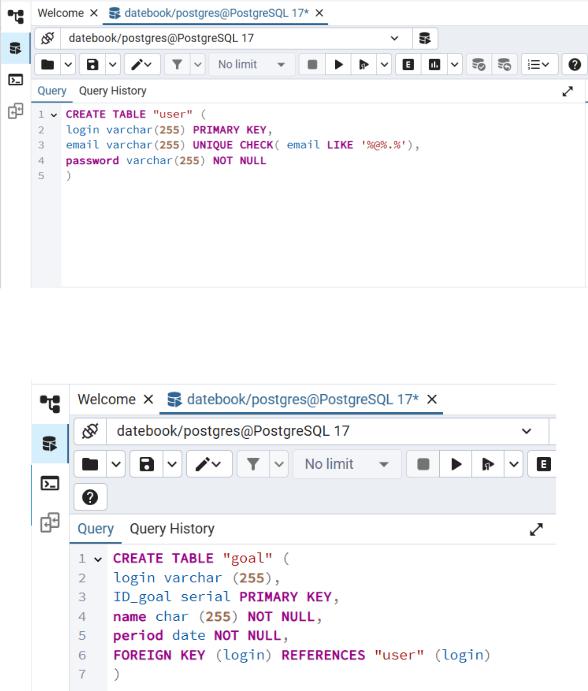
Task: Click the help question mark in lower panel
Action: 90,497
